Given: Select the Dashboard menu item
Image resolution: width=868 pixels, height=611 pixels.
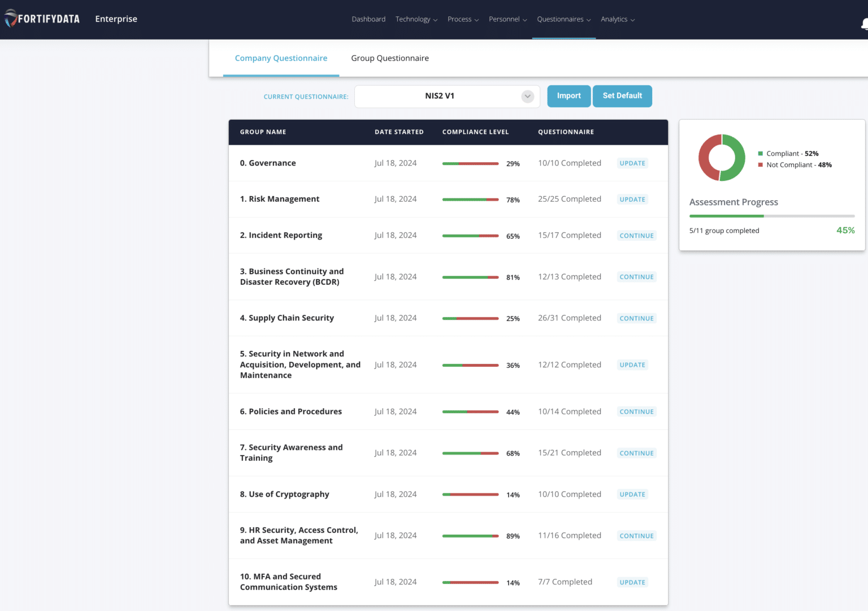Looking at the screenshot, I should tap(368, 19).
